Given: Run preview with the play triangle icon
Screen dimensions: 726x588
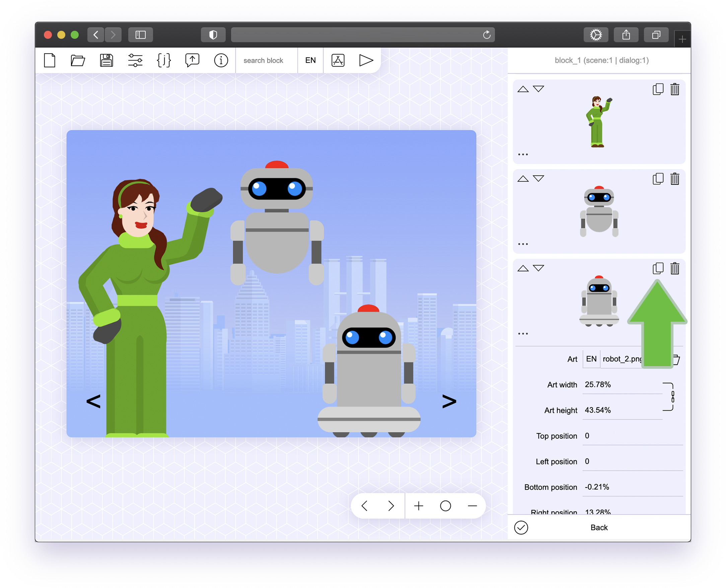Looking at the screenshot, I should coord(366,61).
